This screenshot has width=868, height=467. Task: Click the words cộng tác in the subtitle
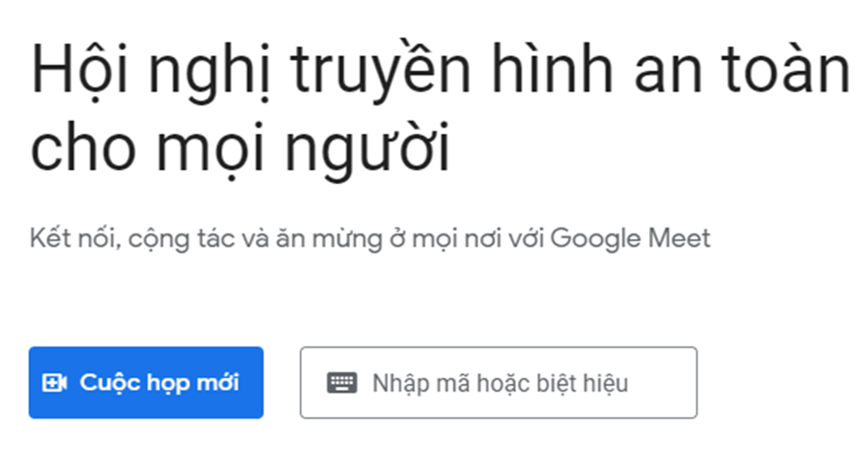pos(171,238)
